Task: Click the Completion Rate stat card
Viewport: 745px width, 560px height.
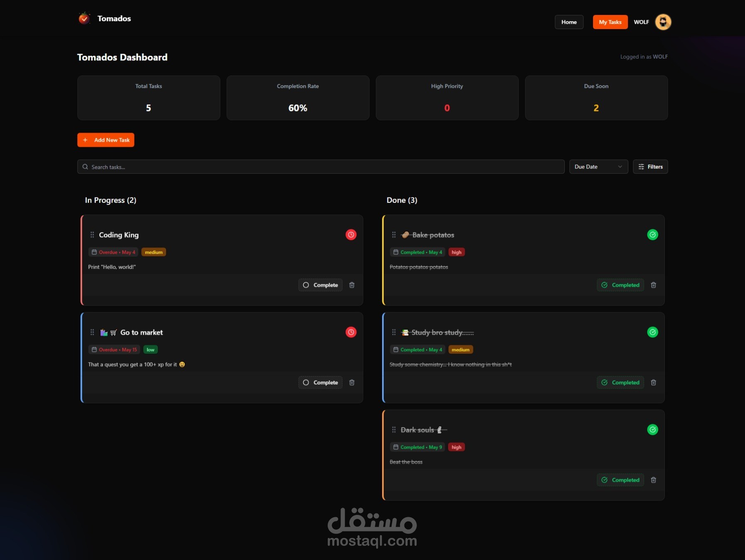Action: 298,98
